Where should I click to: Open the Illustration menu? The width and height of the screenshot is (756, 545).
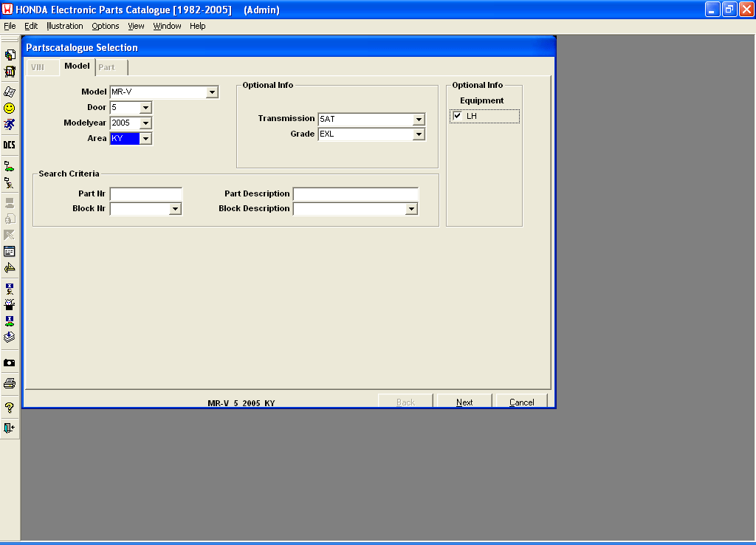click(x=65, y=26)
